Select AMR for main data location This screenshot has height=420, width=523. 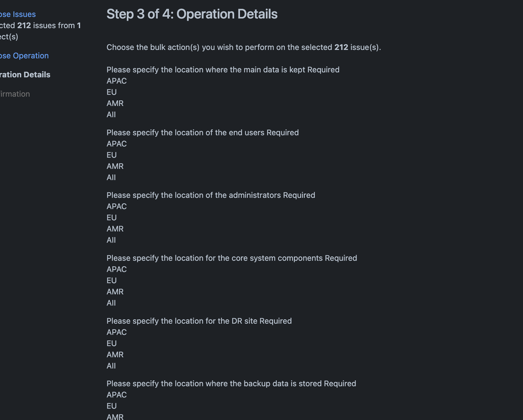[115, 103]
